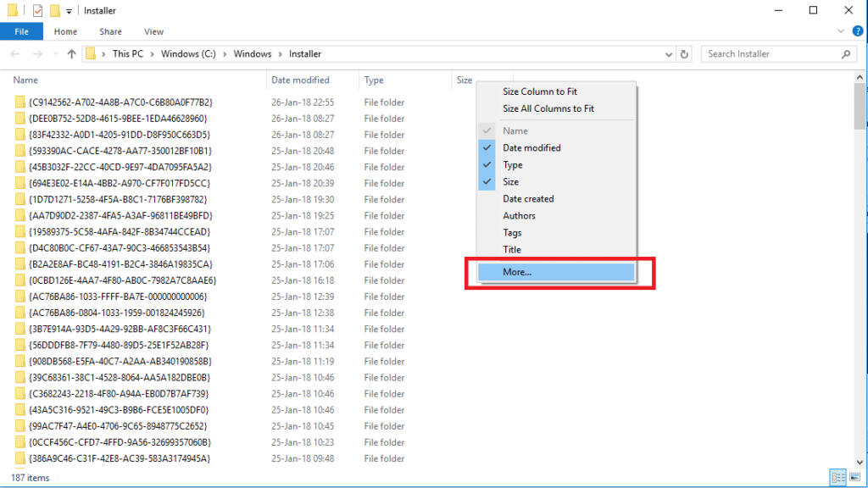Click the Forward navigation arrow
Viewport: 868px width, 488px height.
[x=37, y=53]
